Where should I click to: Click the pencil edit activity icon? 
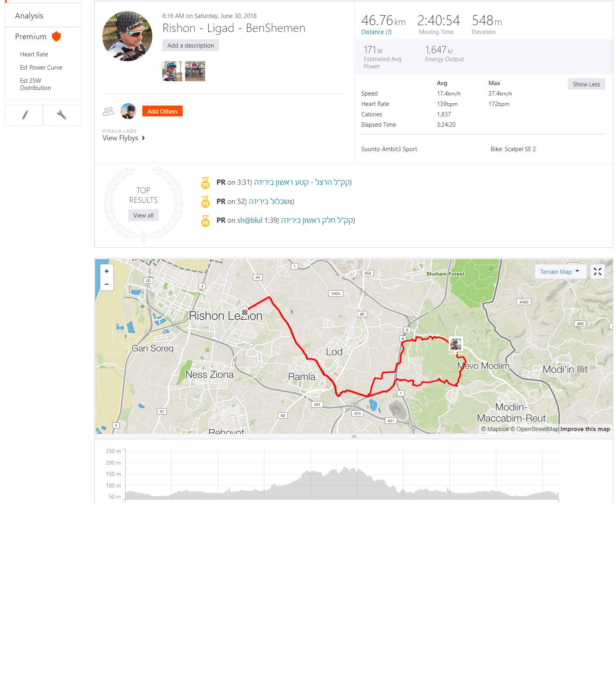click(x=24, y=115)
